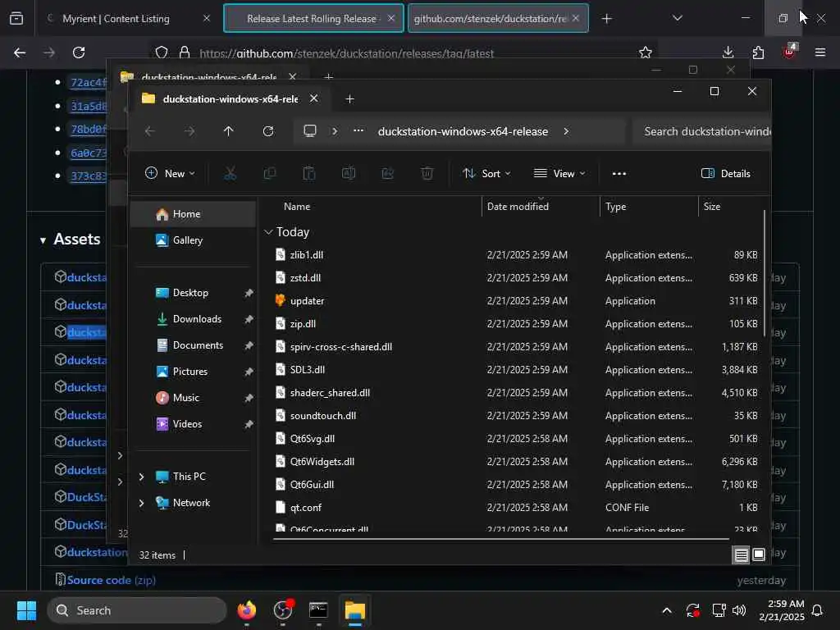This screenshot has width=840, height=630.
Task: Click the Copy icon in Explorer toolbar
Action: pos(269,174)
